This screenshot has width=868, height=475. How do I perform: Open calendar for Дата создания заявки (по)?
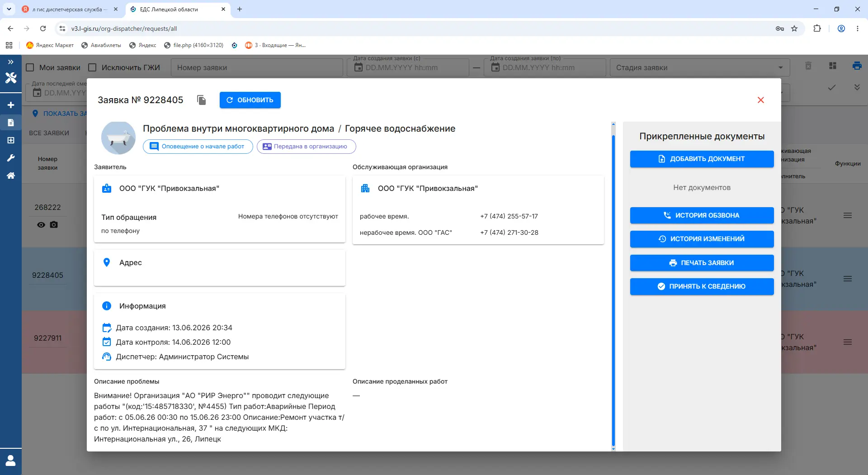pyautogui.click(x=495, y=67)
